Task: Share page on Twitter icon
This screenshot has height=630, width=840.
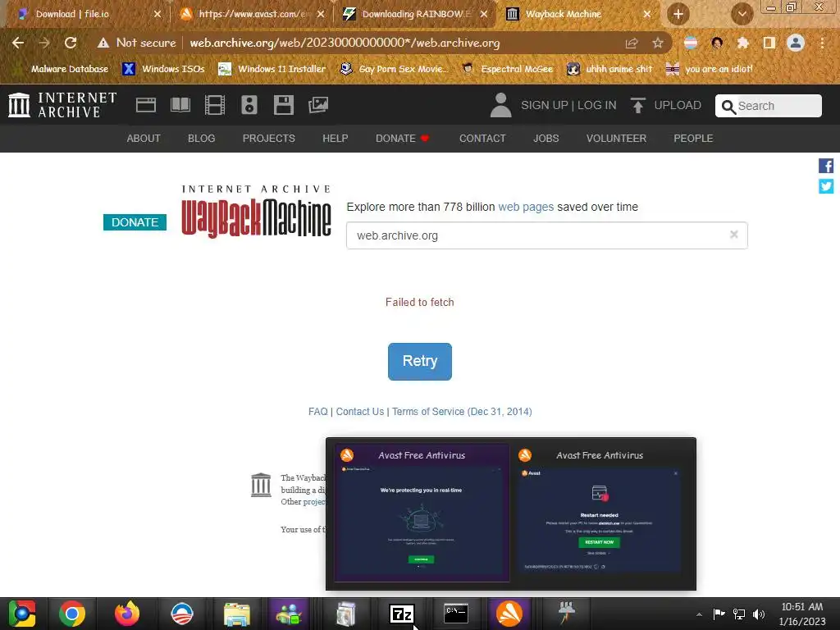Action: pyautogui.click(x=825, y=186)
